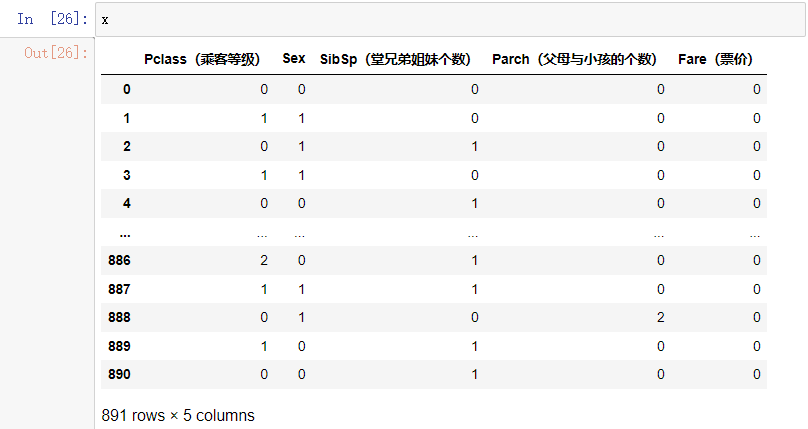Click the Fare（票价） column header
The image size is (808, 429).
click(715, 59)
